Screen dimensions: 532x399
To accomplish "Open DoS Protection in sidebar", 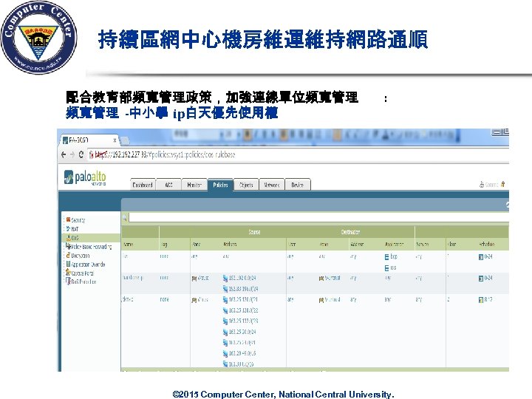I will 81,282.
